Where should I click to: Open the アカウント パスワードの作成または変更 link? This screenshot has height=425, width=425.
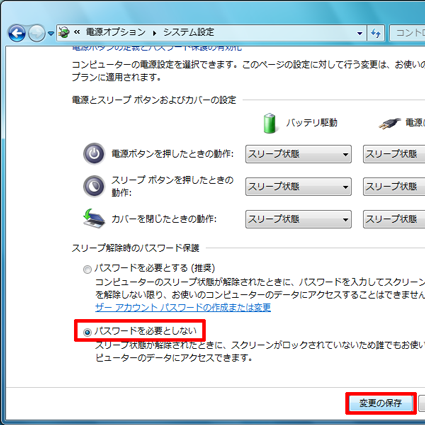(x=183, y=307)
